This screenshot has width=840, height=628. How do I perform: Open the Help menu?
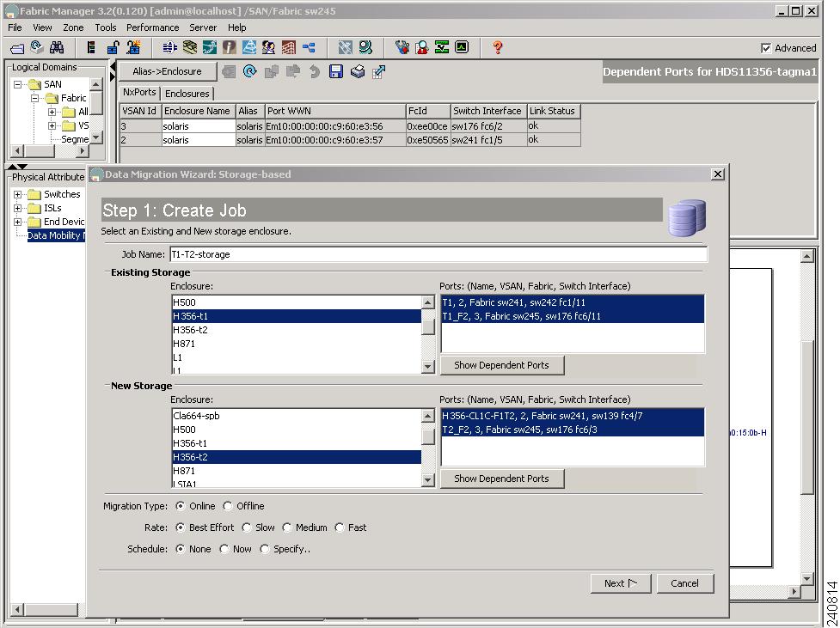tap(236, 27)
